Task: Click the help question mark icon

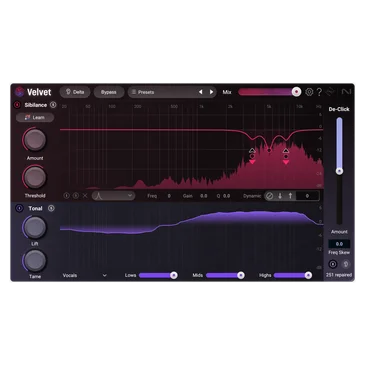Action: [319, 92]
